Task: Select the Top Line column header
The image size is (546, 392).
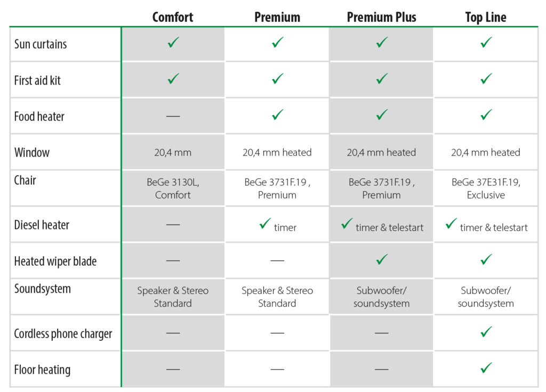Action: (486, 17)
